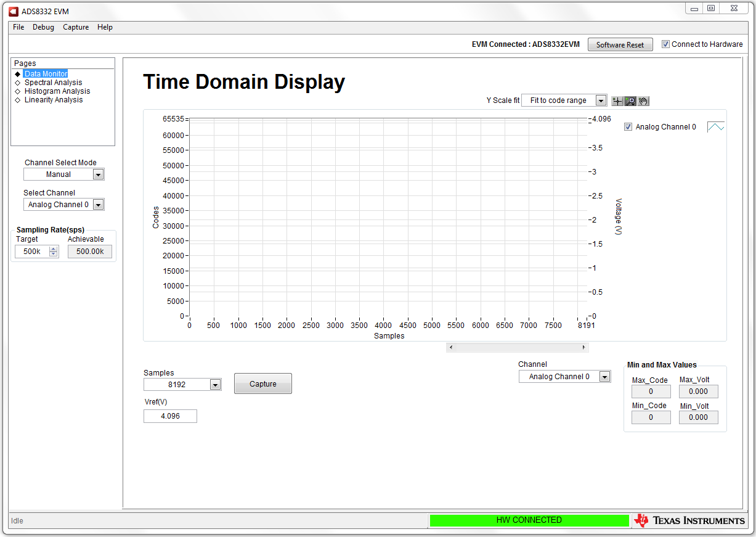Click the Texas Instruments logo

click(689, 521)
